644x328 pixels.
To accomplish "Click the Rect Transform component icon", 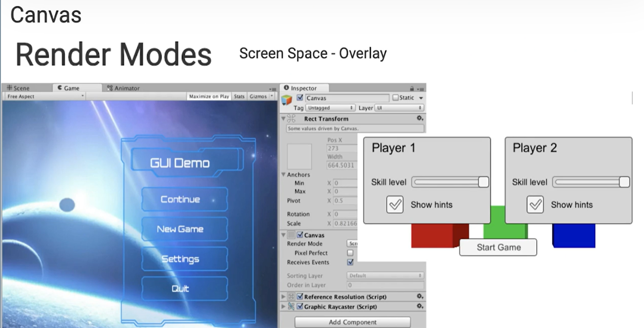I will click(x=292, y=119).
